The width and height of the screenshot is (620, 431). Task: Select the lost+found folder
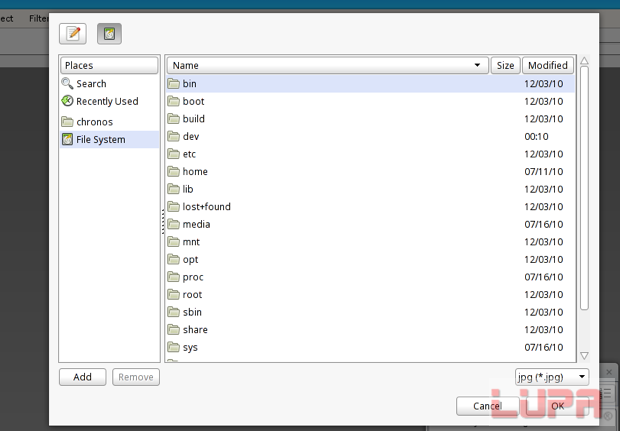370,206
